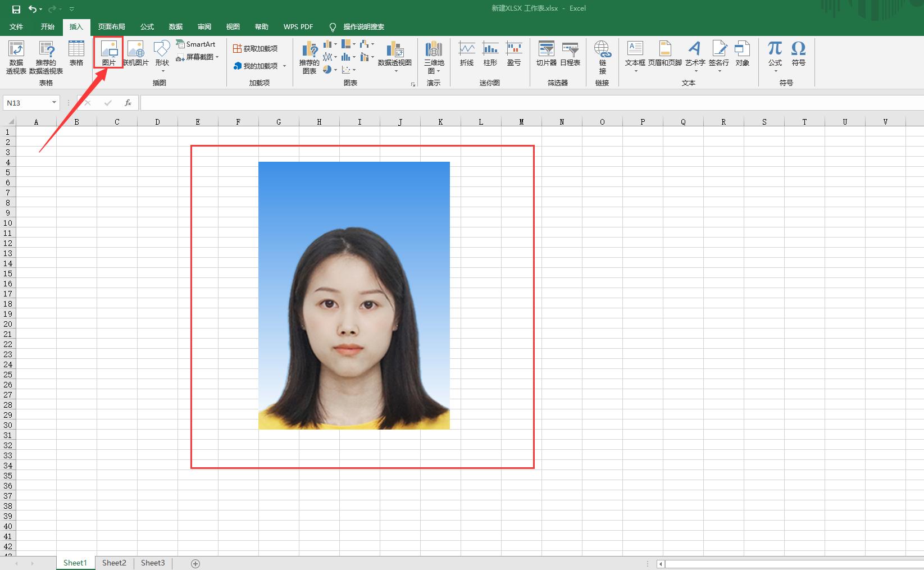924x570 pixels.
Task: Switch to the 页面布局 ribbon tab
Action: tap(111, 27)
